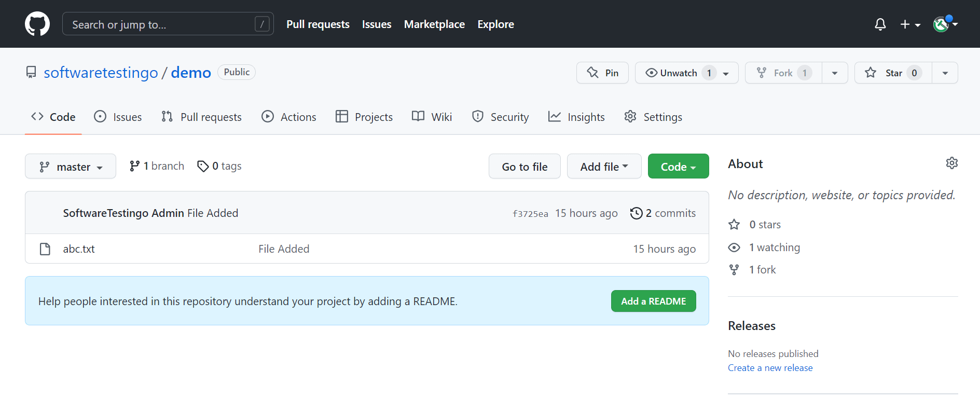This screenshot has height=412, width=980.
Task: Expand fork options caret
Action: pos(835,73)
